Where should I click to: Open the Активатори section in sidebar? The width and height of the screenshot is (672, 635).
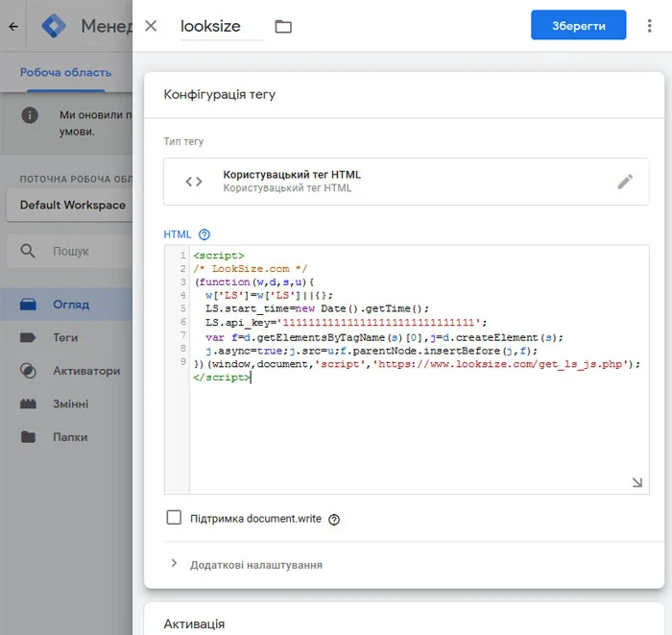pos(66,371)
